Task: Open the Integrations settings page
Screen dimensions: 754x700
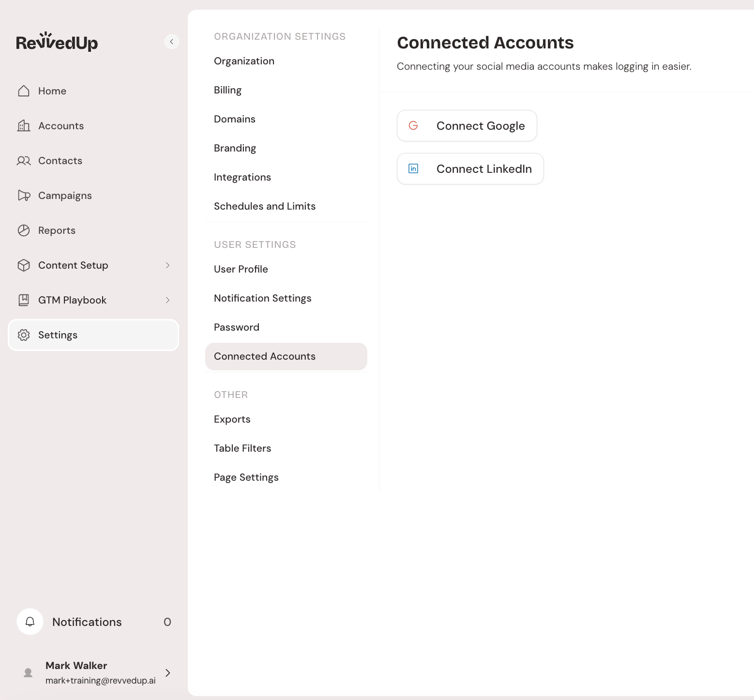Action: click(x=242, y=177)
